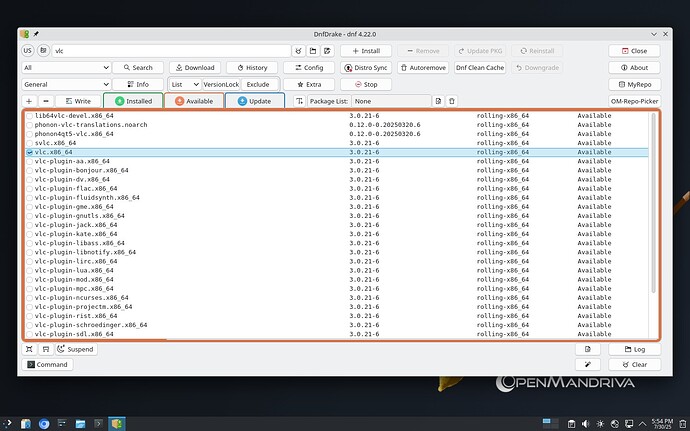Image resolution: width=690 pixels, height=431 pixels.
Task: Click the search field containing vlc
Action: [171, 51]
